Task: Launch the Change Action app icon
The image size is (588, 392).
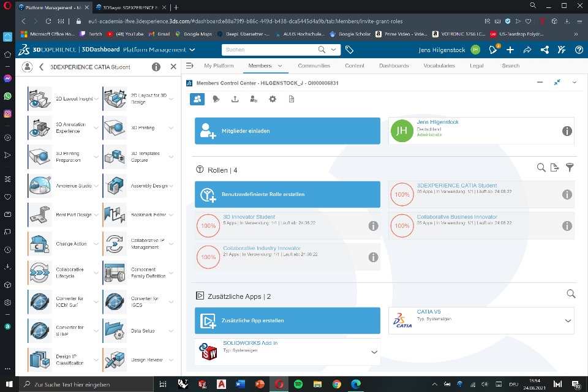Action: (40, 244)
